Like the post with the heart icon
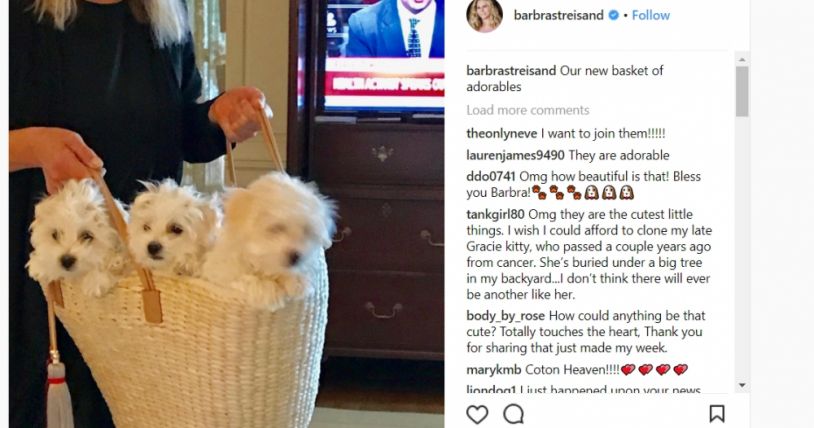 point(477,414)
